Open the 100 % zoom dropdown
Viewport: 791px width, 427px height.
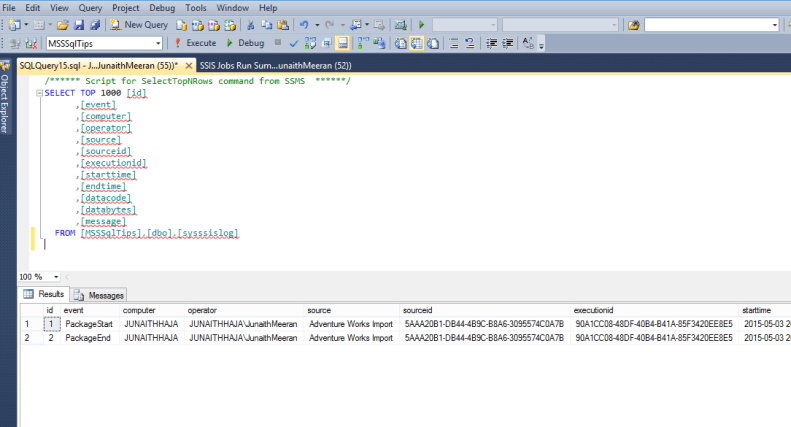[x=56, y=277]
